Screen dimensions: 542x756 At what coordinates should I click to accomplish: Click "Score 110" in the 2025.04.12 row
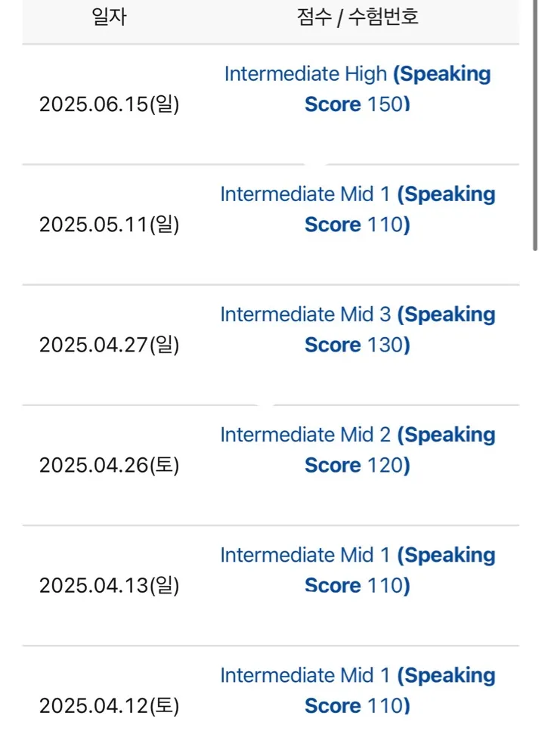pos(357,706)
